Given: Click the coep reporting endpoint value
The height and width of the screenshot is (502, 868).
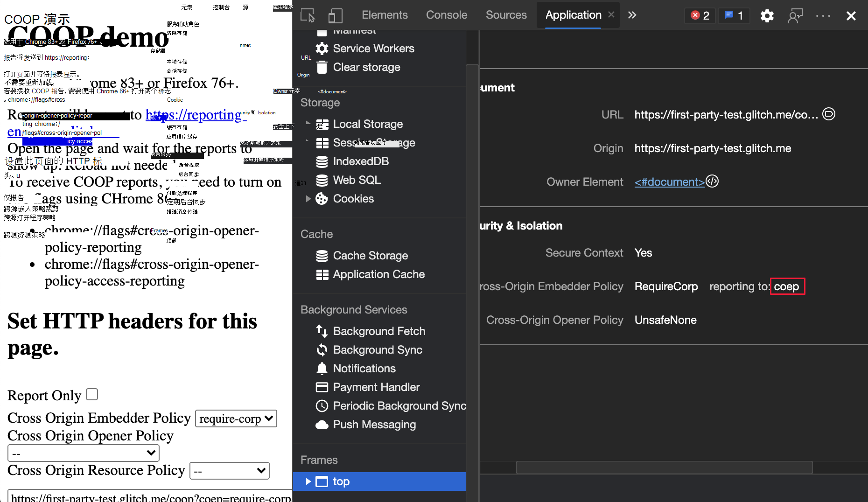Looking at the screenshot, I should tap(787, 286).
